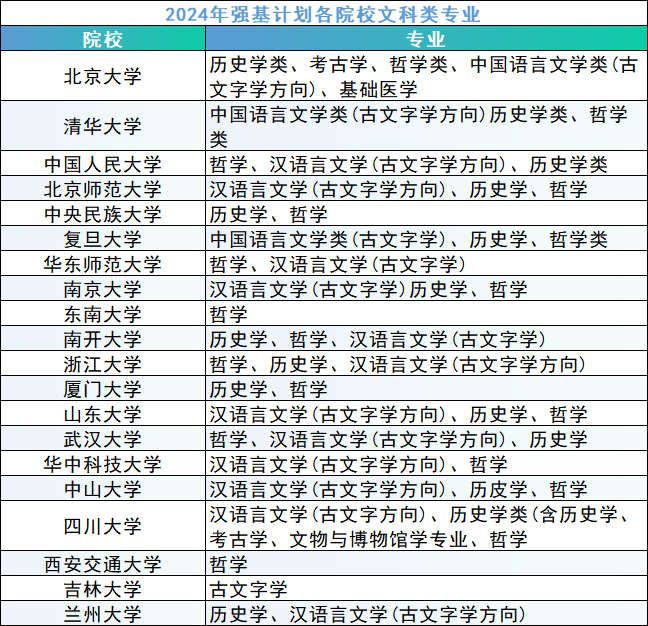
Task: Click the 复旦大学 cell
Action: (103, 238)
